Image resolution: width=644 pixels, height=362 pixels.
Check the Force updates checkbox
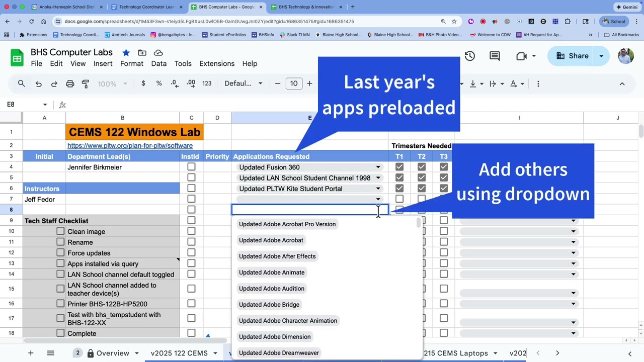click(60, 252)
